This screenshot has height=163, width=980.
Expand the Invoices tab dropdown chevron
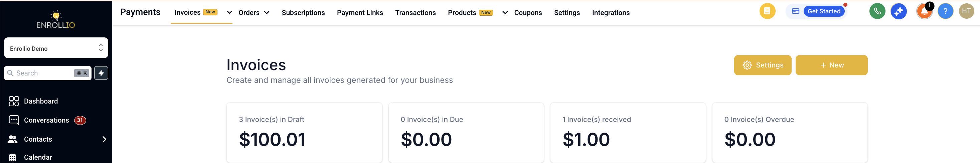click(x=229, y=12)
